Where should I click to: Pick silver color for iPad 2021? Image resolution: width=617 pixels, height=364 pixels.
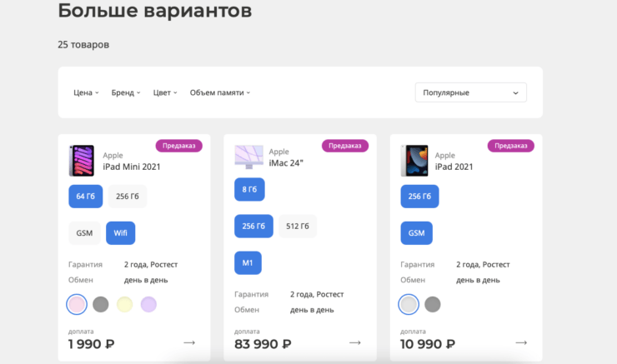[409, 304]
